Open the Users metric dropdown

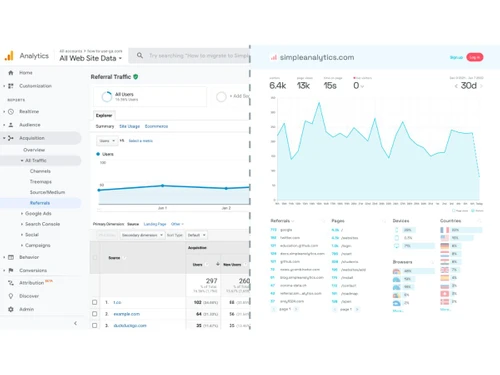pyautogui.click(x=107, y=141)
